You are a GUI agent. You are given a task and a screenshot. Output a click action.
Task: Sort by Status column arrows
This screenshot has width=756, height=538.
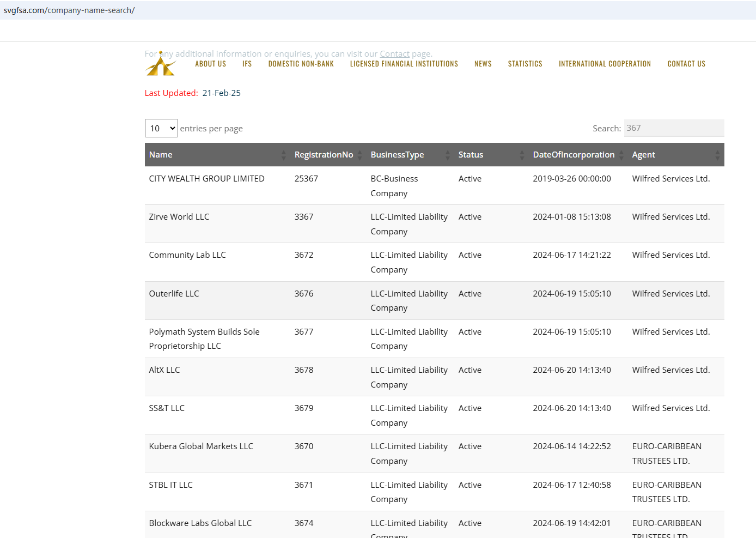522,155
